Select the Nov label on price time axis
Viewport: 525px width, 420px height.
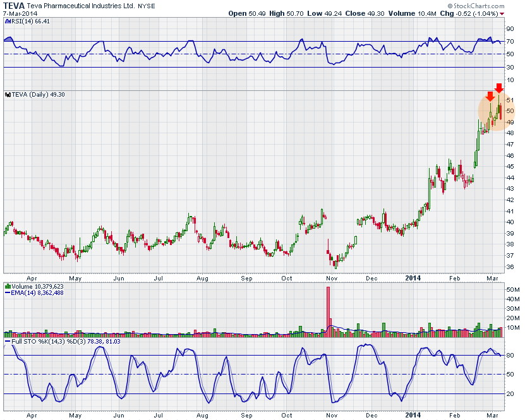(x=331, y=277)
